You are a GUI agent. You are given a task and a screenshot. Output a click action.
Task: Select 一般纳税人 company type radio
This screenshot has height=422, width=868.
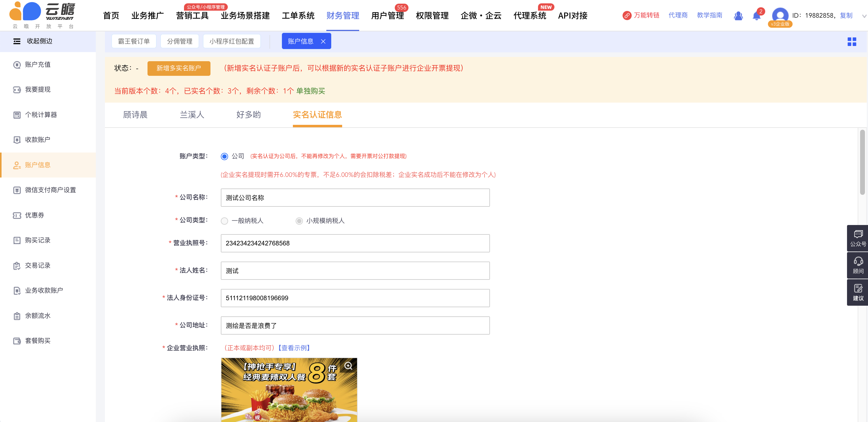tap(224, 221)
